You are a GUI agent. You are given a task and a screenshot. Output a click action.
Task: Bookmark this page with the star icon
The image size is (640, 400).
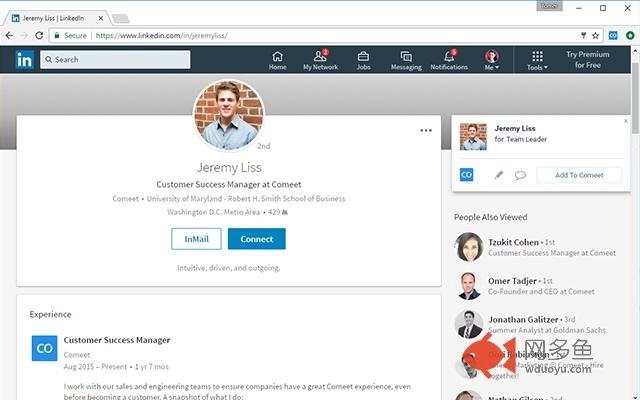(x=596, y=36)
